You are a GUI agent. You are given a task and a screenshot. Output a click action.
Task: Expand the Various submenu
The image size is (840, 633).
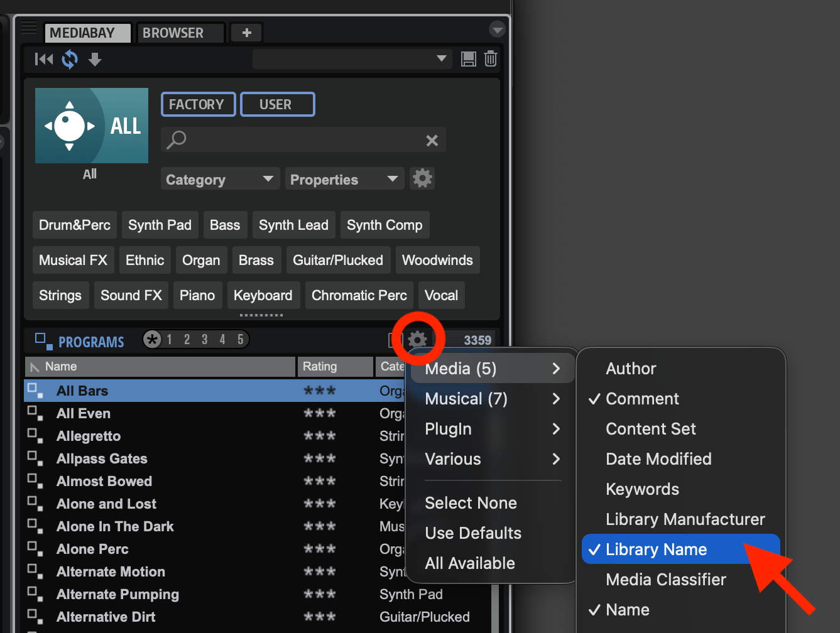pos(493,459)
